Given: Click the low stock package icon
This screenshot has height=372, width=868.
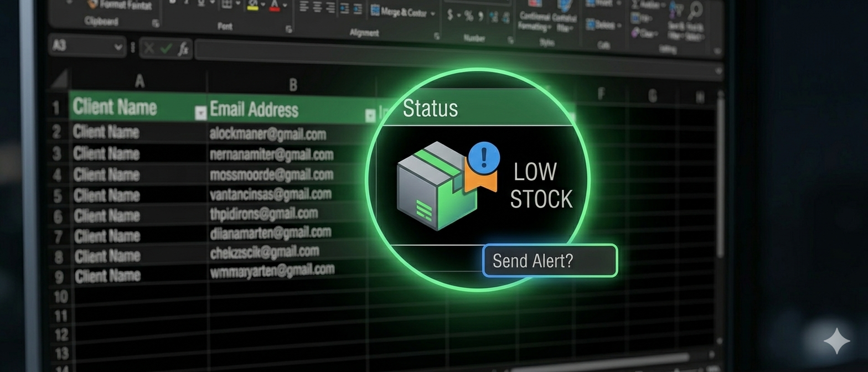Looking at the screenshot, I should [x=447, y=185].
